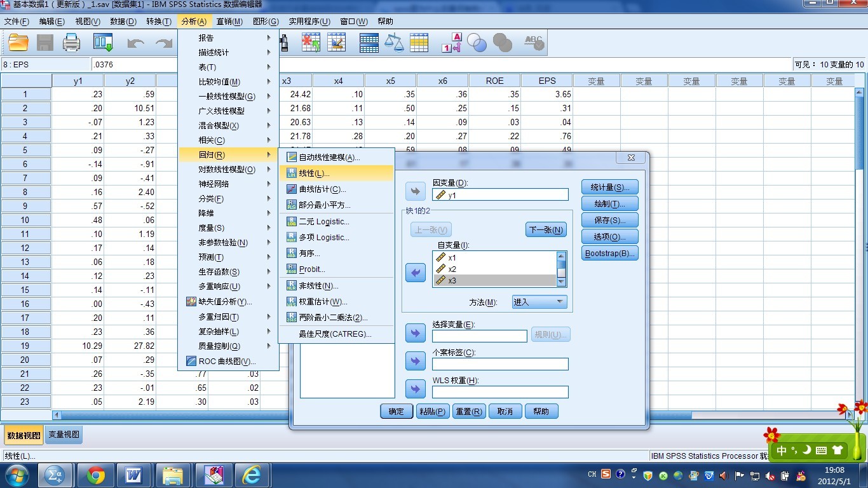Screen dimensions: 868x488
Task: Click the 重置(R) button
Action: click(469, 411)
